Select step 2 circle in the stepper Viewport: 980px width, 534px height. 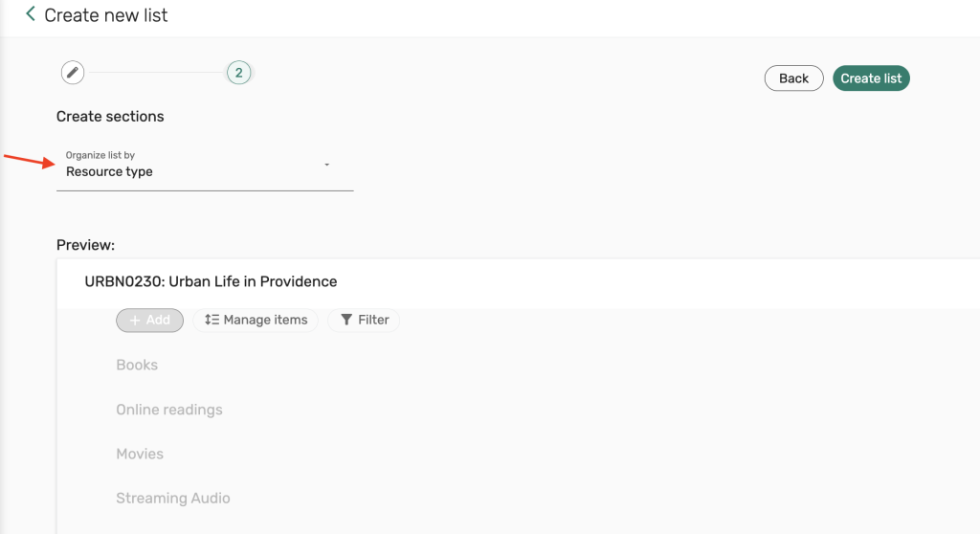point(238,73)
